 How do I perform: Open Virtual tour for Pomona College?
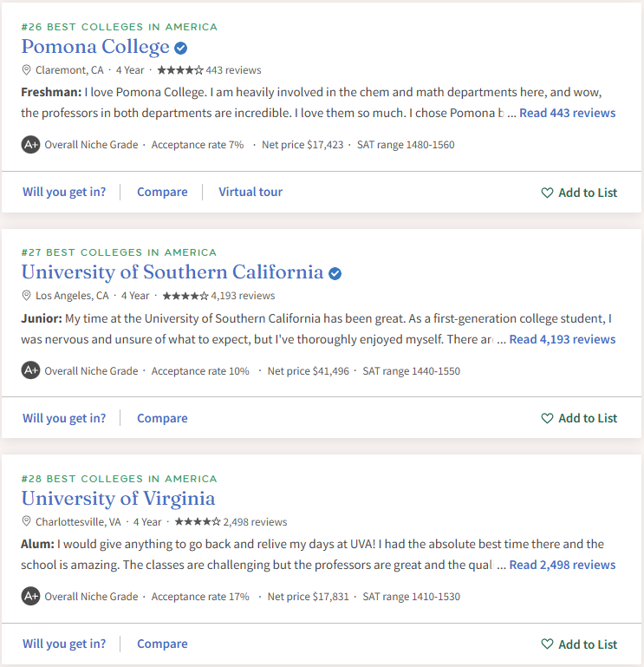250,192
